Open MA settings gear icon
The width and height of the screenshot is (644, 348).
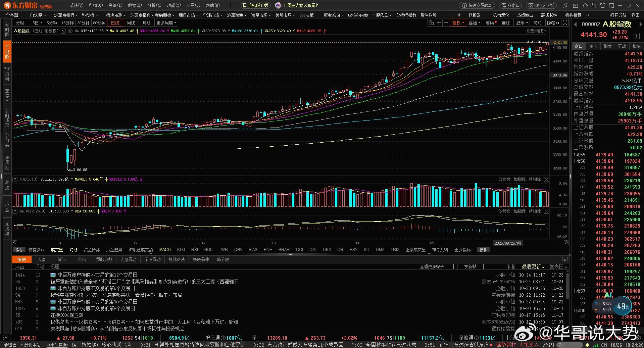pyautogui.click(x=70, y=31)
